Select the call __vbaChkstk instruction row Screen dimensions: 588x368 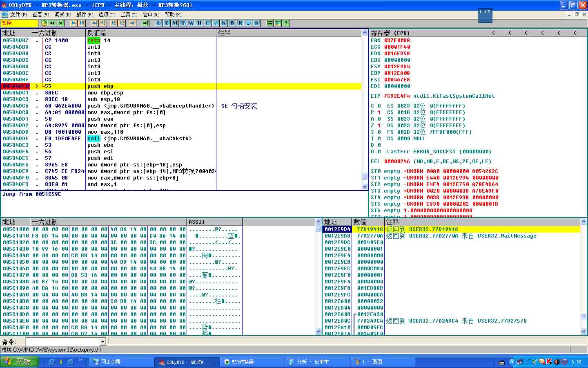181,139
